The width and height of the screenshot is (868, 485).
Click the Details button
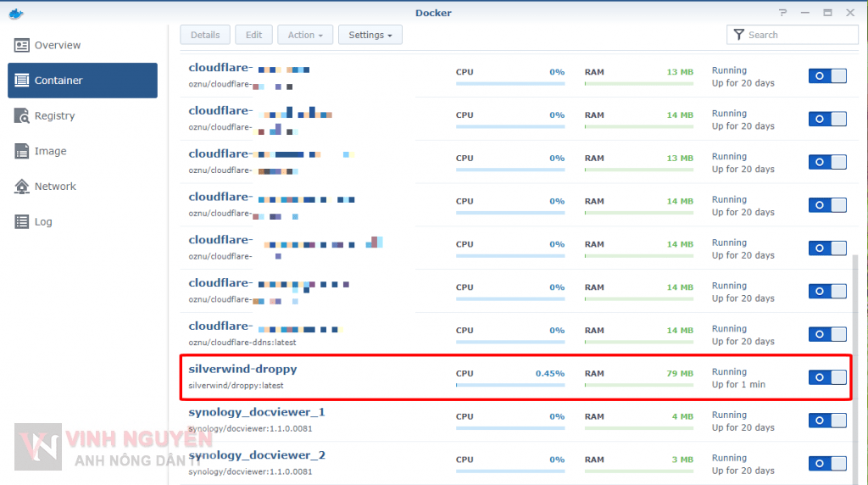click(205, 35)
